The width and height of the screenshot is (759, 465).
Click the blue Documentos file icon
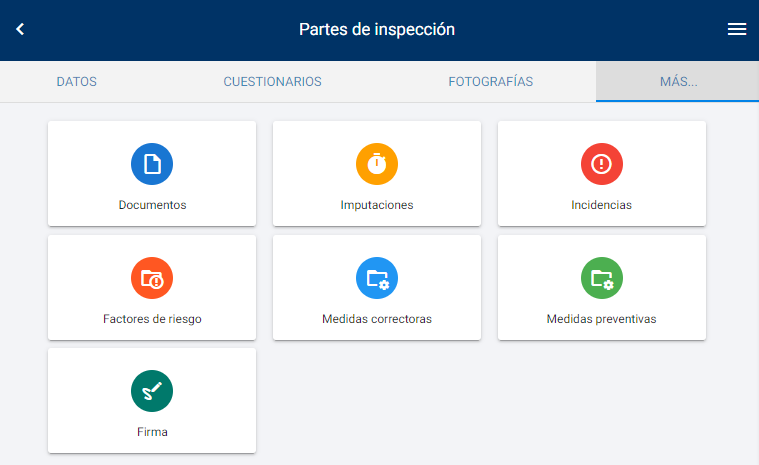152,164
